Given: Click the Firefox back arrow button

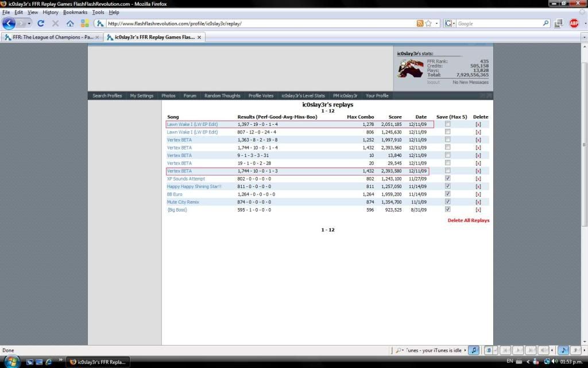Looking at the screenshot, I should pos(9,24).
